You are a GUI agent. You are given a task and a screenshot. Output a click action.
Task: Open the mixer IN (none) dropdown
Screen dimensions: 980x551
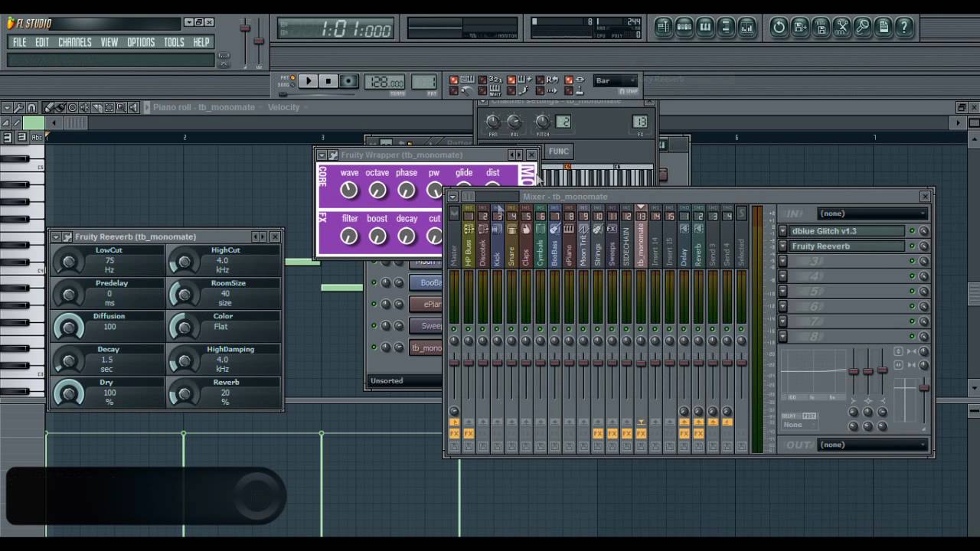(x=873, y=214)
